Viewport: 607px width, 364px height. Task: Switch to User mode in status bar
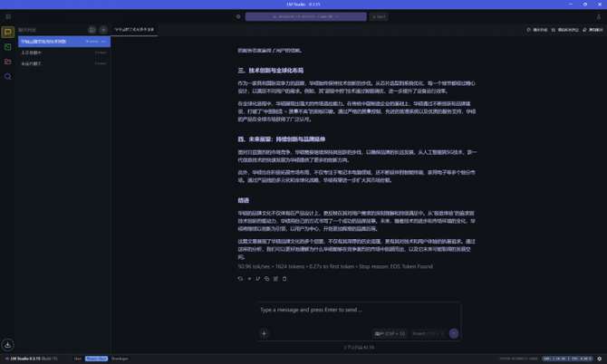(78, 359)
